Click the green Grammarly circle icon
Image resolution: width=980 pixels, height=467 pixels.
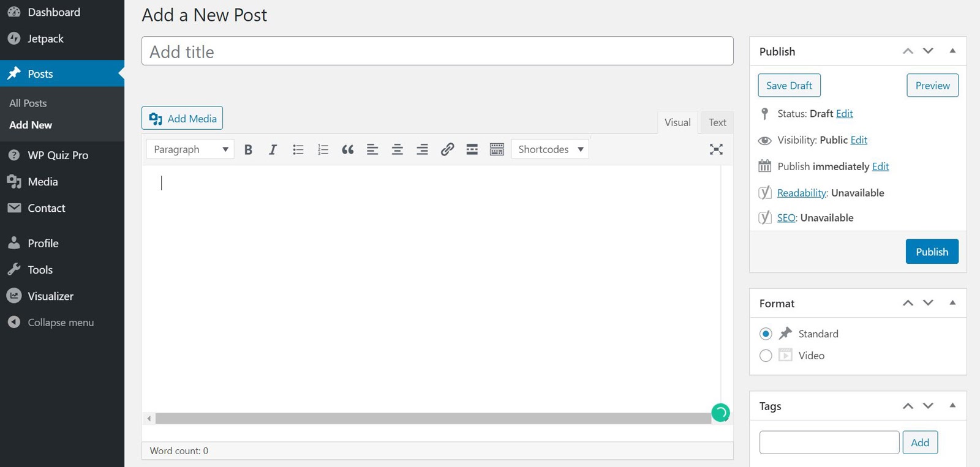[720, 413]
